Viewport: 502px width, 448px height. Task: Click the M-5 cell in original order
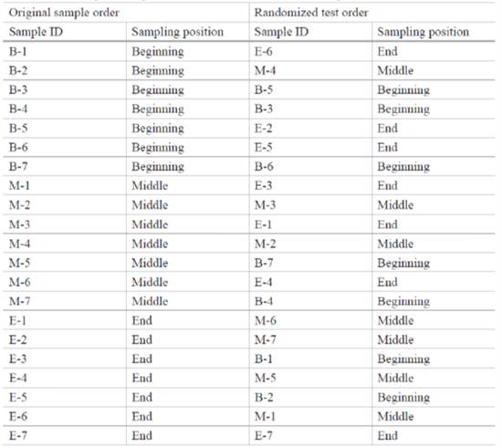pos(65,263)
